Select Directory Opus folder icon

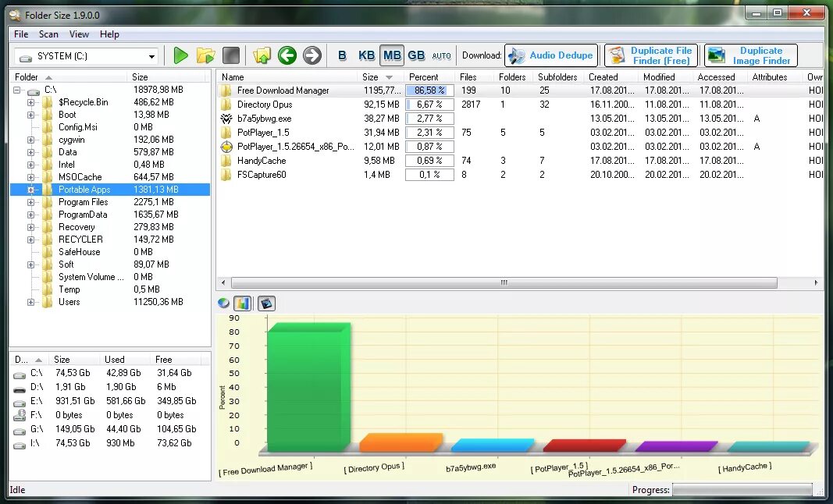point(226,104)
